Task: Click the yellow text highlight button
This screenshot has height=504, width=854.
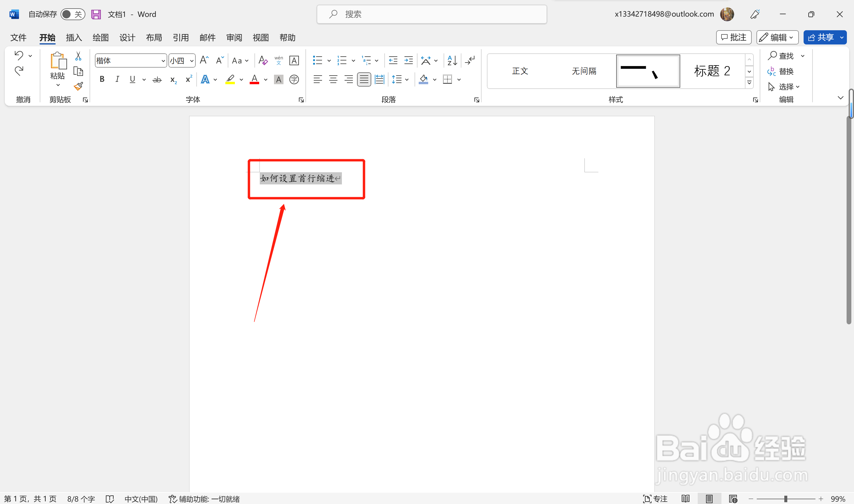Action: [x=230, y=79]
